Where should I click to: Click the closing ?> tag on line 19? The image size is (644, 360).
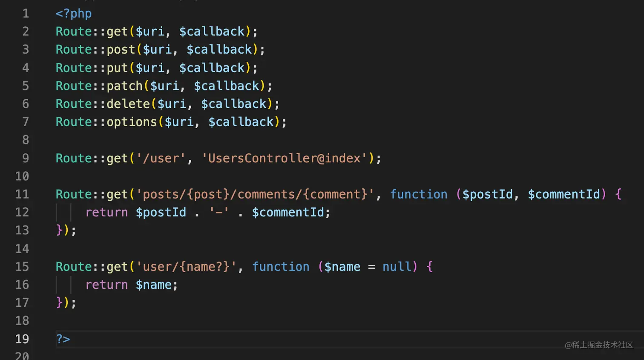63,339
